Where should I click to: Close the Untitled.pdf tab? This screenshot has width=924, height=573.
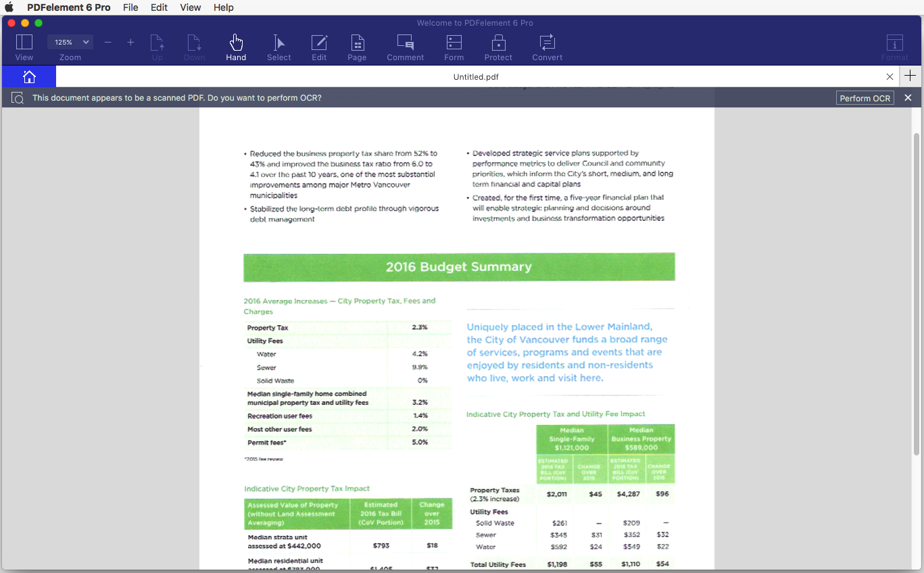890,76
